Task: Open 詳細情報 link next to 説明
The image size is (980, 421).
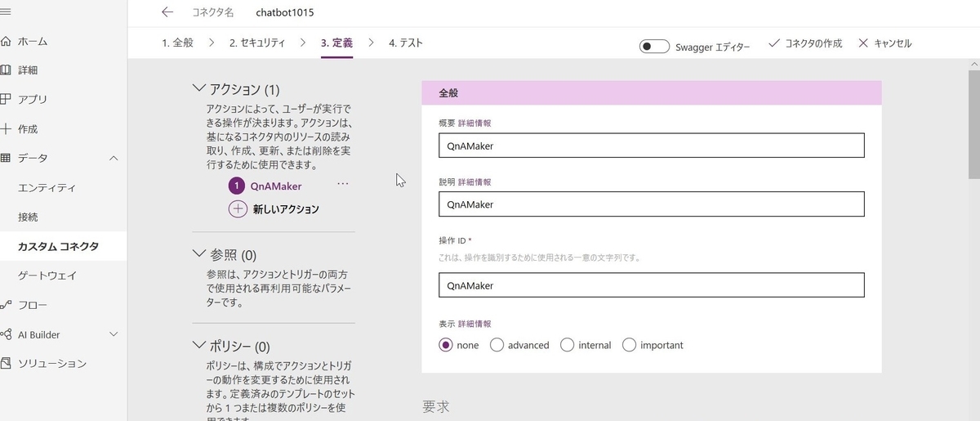Action: coord(474,182)
